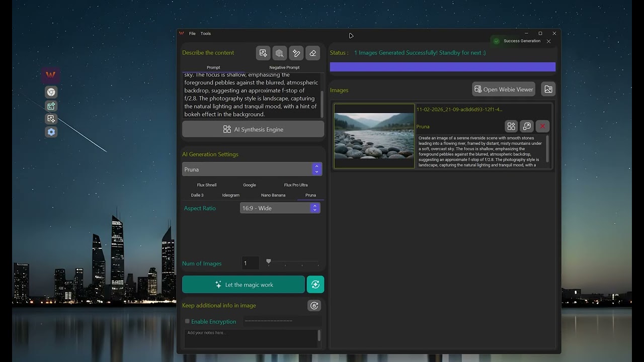Click the Num of Images slider handle
Viewport: 644px width, 362px height.
coord(269,261)
